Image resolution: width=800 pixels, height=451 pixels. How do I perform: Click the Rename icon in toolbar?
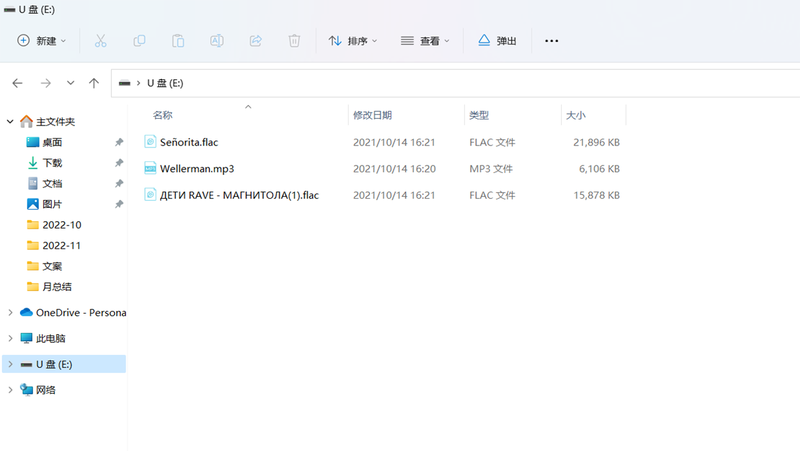click(x=217, y=41)
